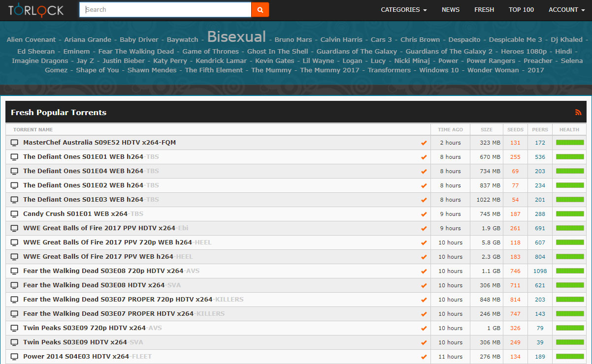This screenshot has width=592, height=364.
Task: Open the Kendrick Lamar tag link
Action: [x=221, y=61]
